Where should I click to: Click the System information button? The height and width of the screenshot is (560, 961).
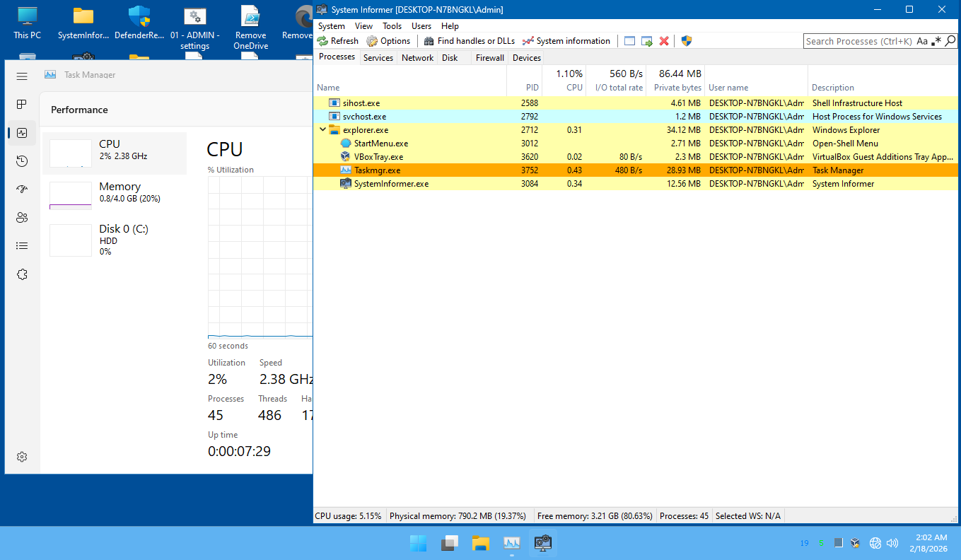point(566,41)
